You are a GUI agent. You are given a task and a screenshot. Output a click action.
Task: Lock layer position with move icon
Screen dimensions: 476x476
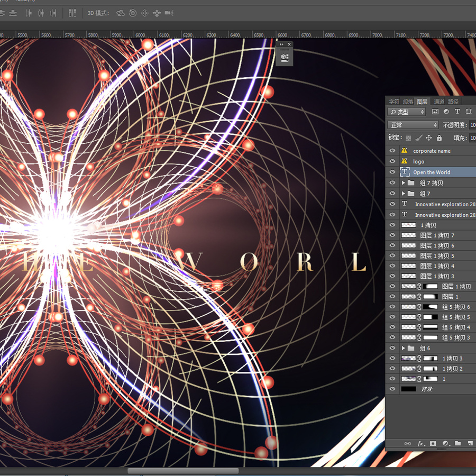click(x=428, y=138)
